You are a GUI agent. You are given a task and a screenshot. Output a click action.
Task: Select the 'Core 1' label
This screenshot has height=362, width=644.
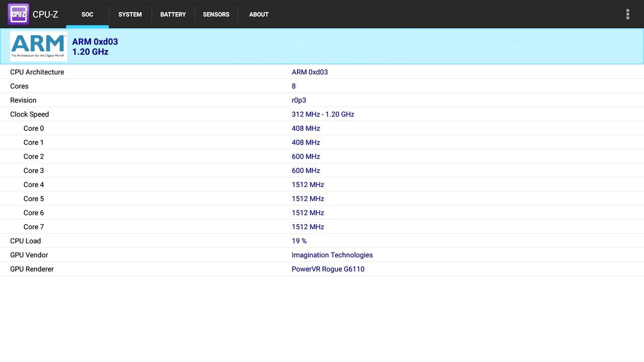coord(34,142)
